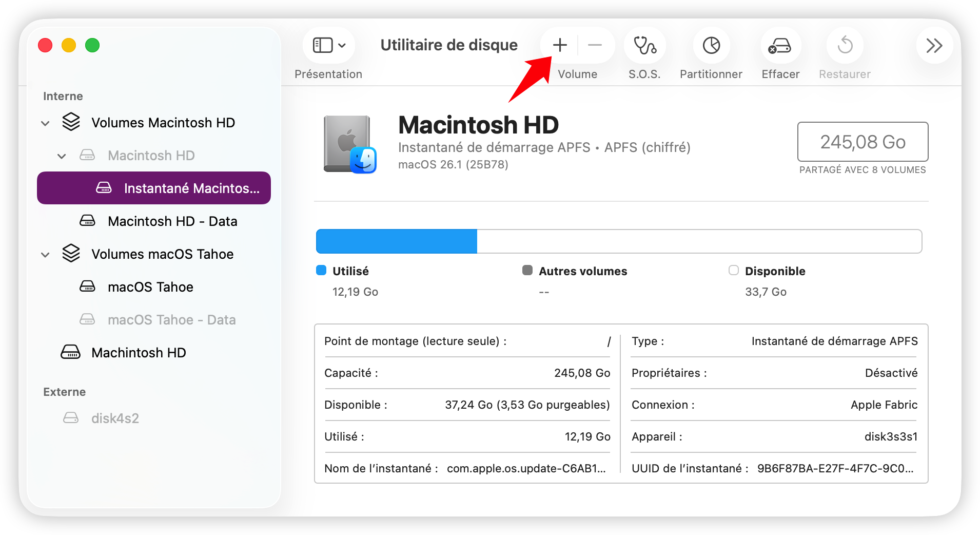This screenshot has height=535, width=980.
Task: Click the 33,7 Go available value
Action: point(766,292)
